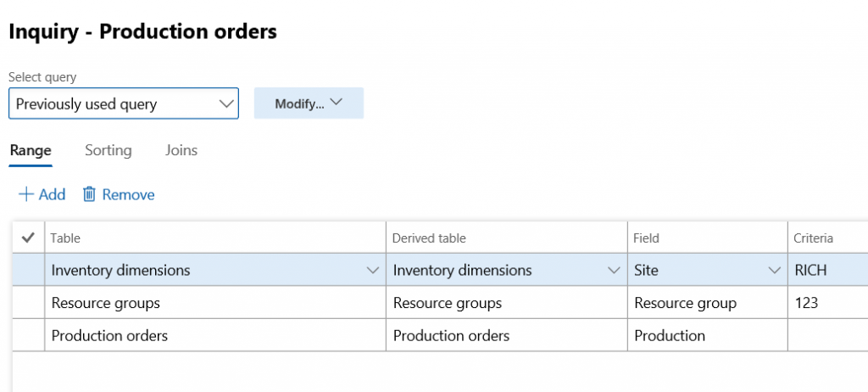
Task: Edit the 123 criteria cell
Action: pos(826,303)
